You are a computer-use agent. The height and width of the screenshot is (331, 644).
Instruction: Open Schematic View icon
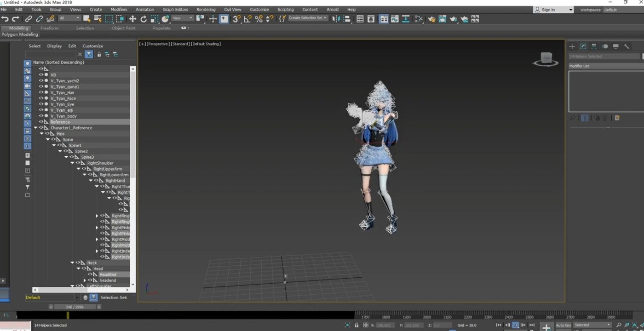pyautogui.click(x=406, y=19)
